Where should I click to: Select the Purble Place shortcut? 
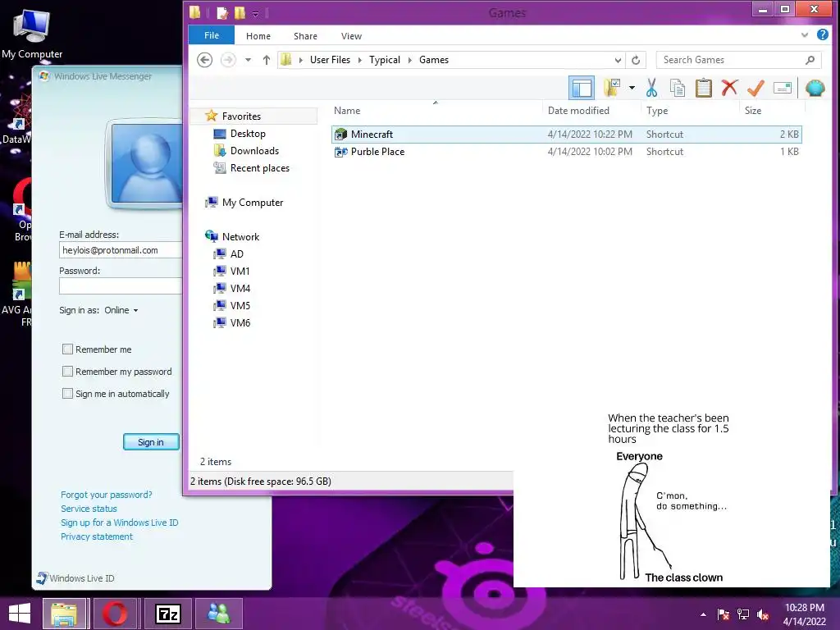[567, 152]
